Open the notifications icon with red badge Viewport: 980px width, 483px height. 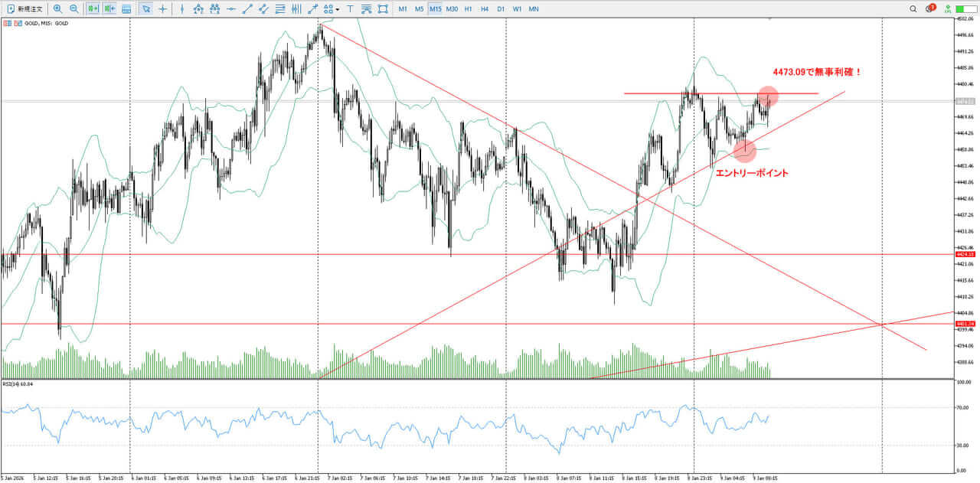pos(929,9)
